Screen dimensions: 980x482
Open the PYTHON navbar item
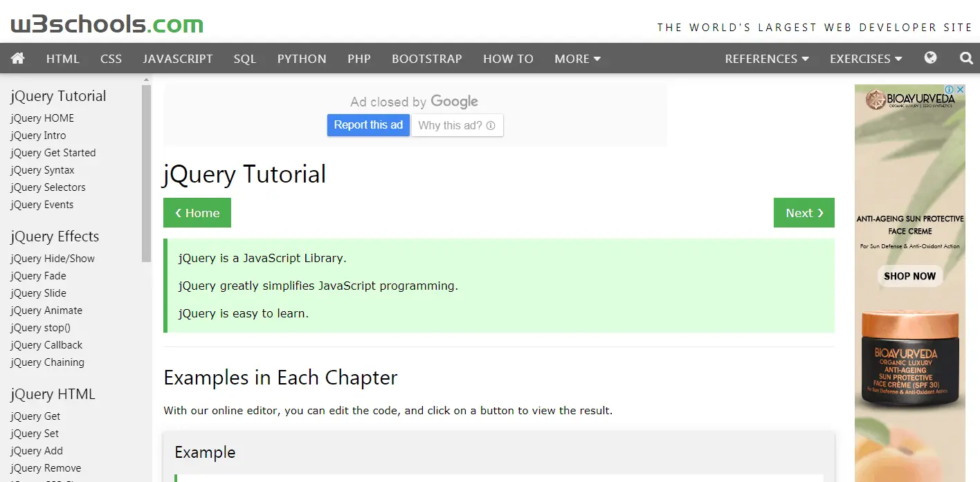pyautogui.click(x=302, y=59)
